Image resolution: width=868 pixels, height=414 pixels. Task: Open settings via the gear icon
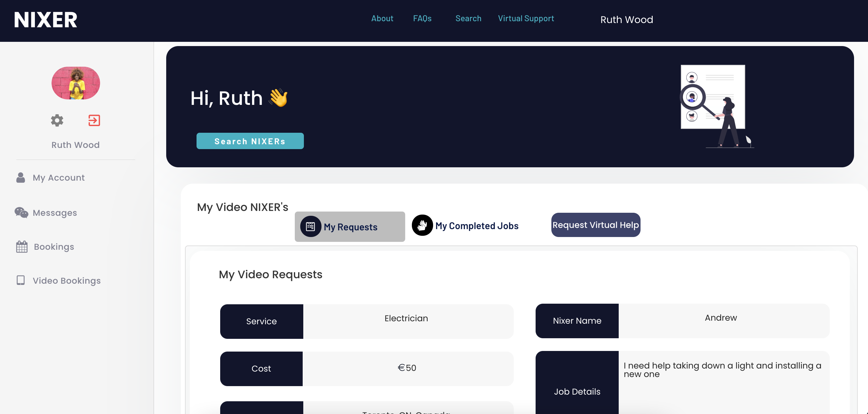pos(57,120)
